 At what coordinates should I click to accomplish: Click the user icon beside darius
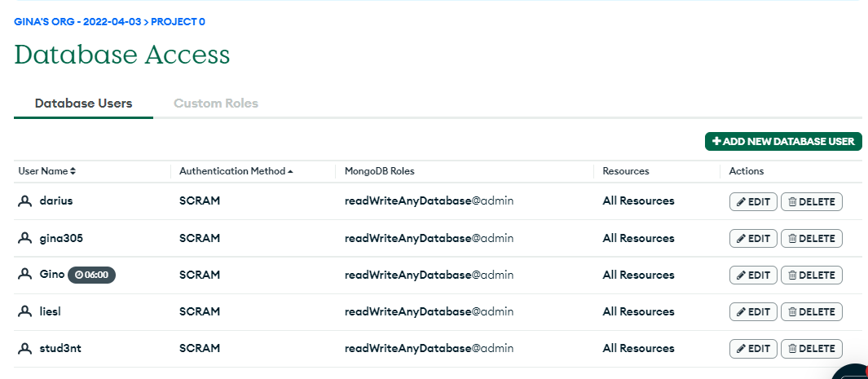[24, 201]
